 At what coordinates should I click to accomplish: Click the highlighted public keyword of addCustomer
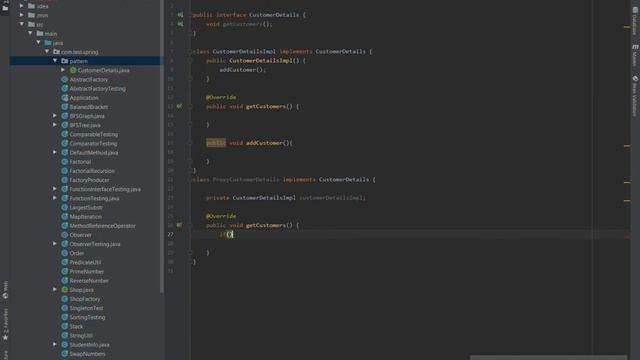[x=216, y=143]
